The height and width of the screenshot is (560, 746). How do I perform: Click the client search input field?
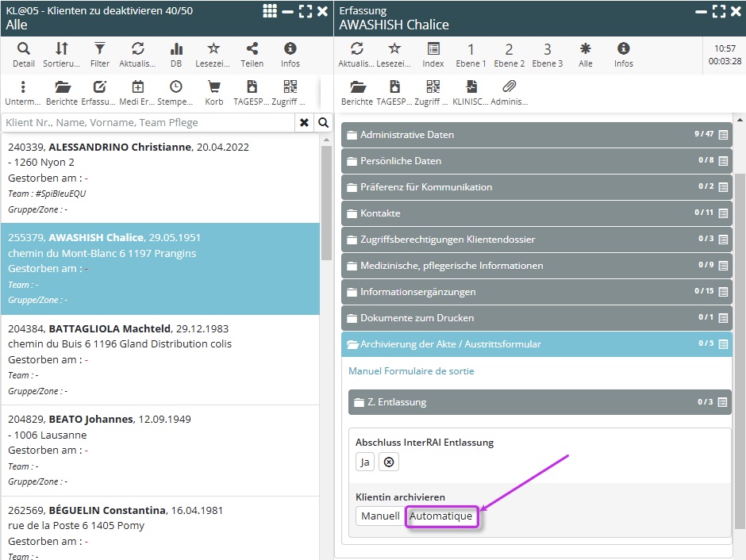148,123
